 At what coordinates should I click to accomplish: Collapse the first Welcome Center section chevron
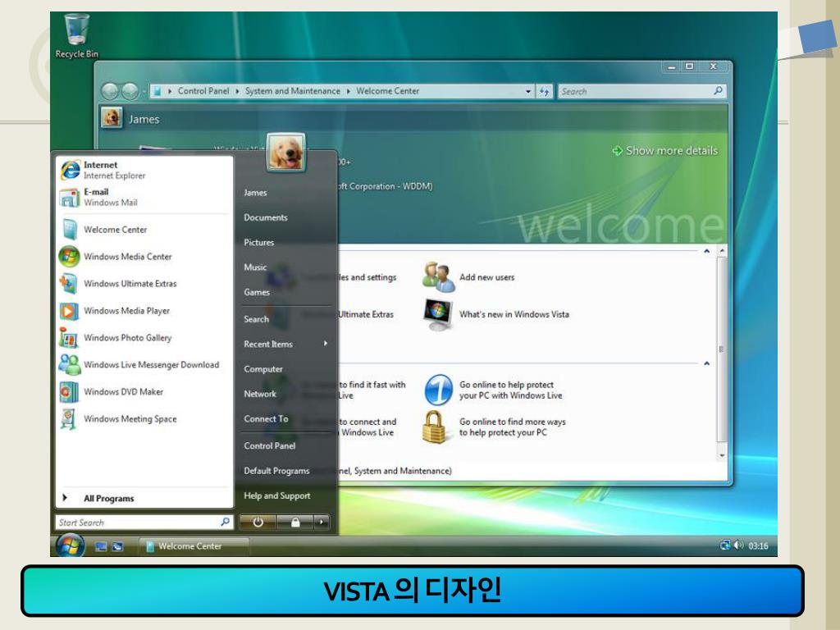tap(706, 251)
